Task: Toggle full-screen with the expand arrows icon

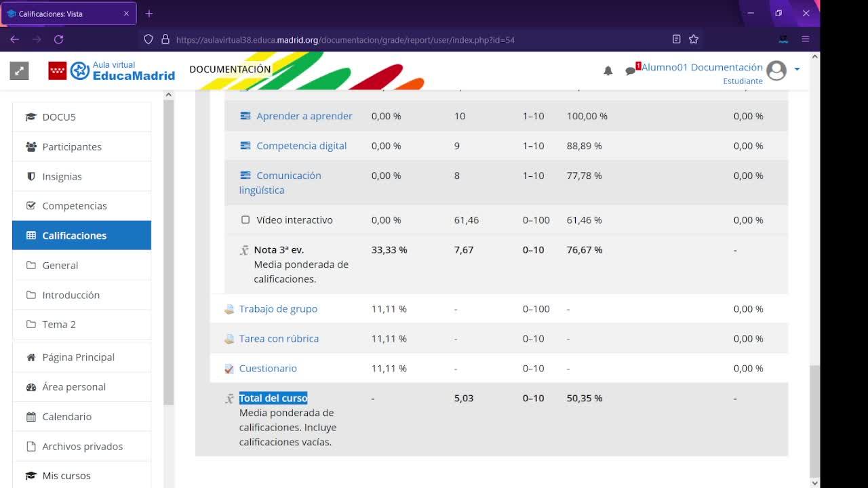Action: tap(19, 70)
